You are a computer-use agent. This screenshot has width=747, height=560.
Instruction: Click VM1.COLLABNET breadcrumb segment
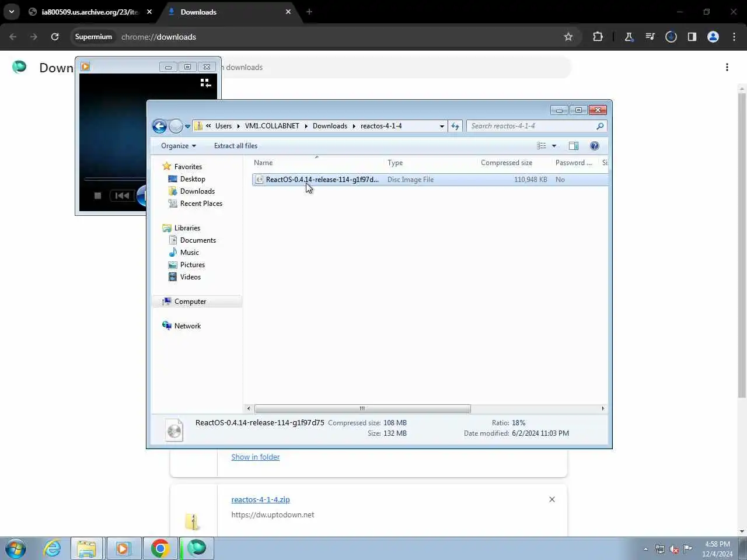272,126
